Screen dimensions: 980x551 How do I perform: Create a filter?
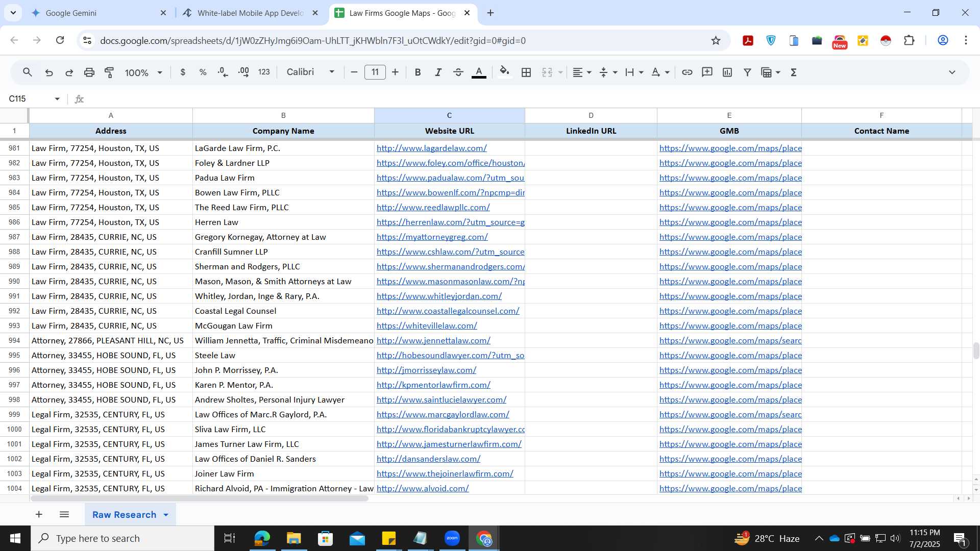[747, 72]
